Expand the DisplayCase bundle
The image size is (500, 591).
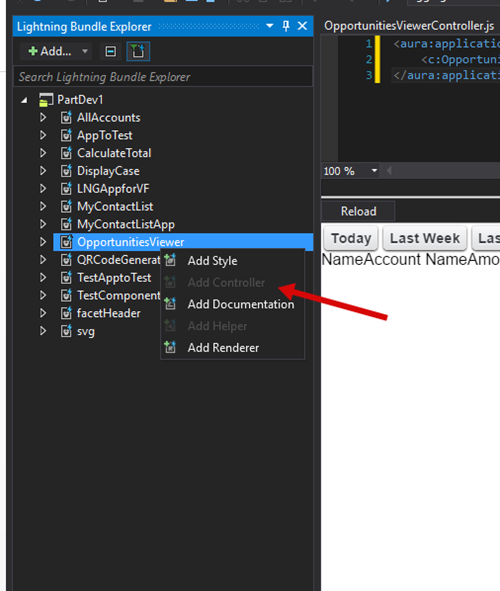(43, 171)
